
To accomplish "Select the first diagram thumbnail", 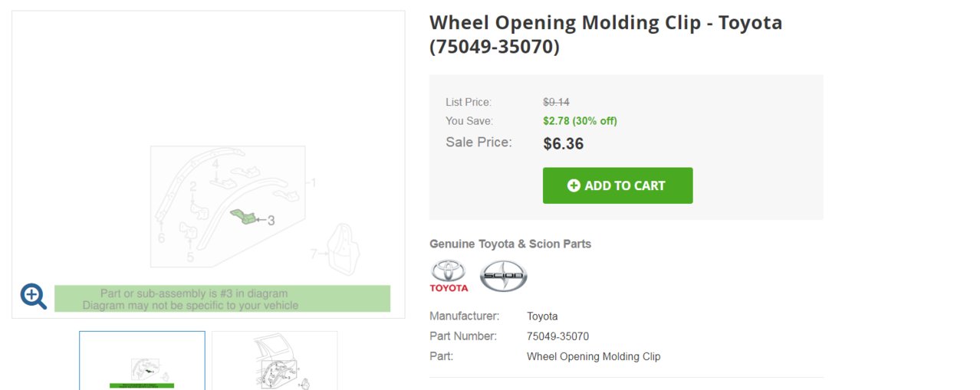I will (x=142, y=360).
